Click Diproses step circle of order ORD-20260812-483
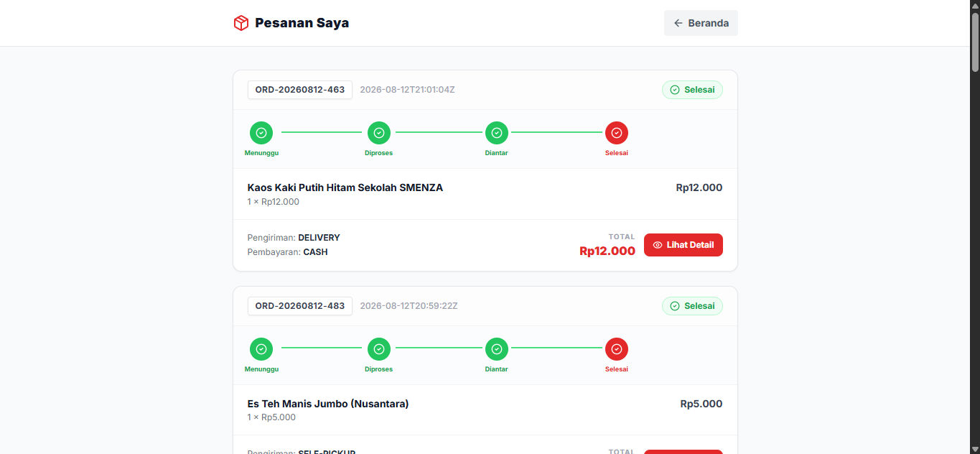The image size is (980, 454). click(x=379, y=349)
